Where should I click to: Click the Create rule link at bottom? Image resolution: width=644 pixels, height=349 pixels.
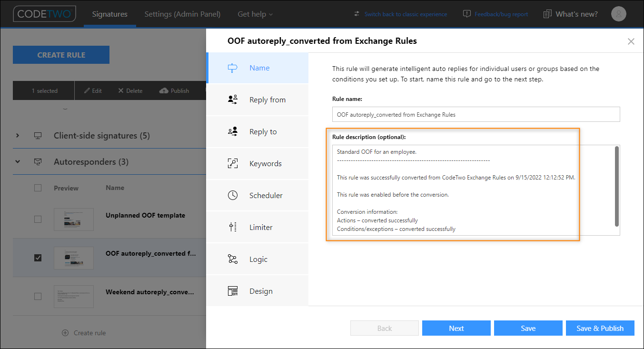pos(89,333)
